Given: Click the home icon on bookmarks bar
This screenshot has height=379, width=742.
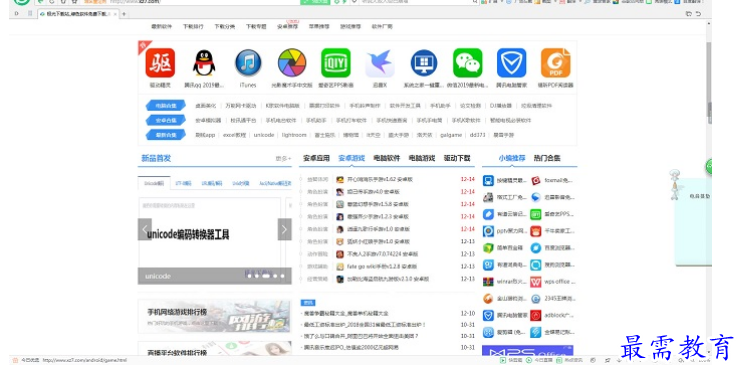Looking at the screenshot, I should [x=63, y=2].
